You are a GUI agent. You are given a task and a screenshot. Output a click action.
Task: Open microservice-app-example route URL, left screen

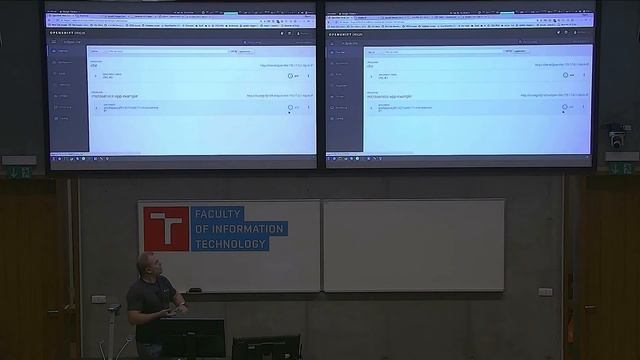point(280,96)
